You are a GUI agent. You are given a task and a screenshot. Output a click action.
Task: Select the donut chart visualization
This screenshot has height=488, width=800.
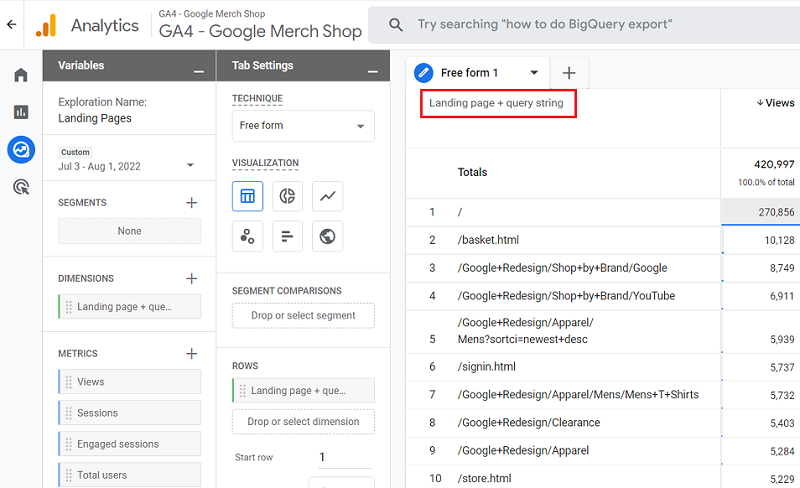click(x=287, y=196)
